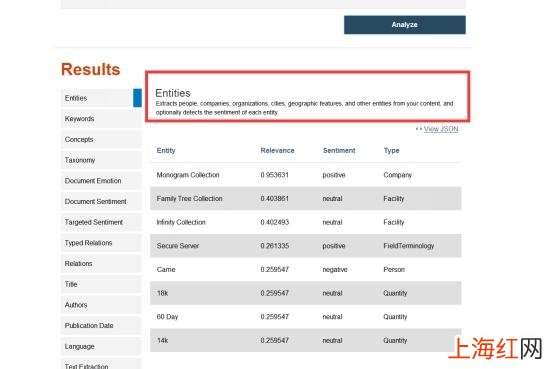Click the Results heading
The height and width of the screenshot is (369, 554).
[x=90, y=69]
